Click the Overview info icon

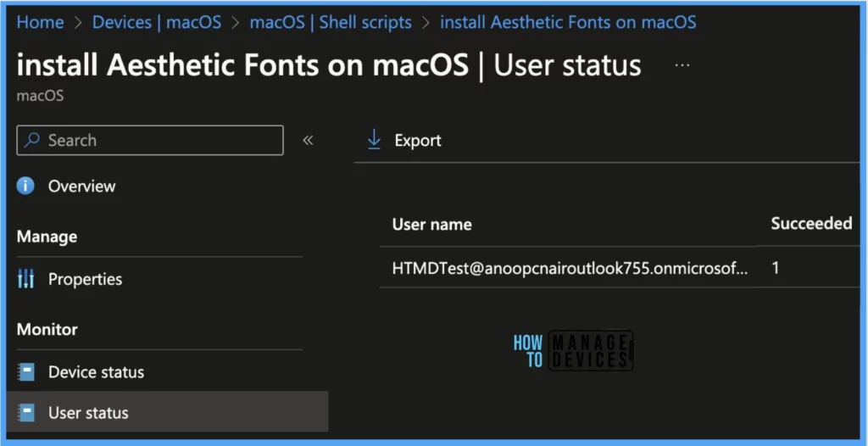pos(25,186)
